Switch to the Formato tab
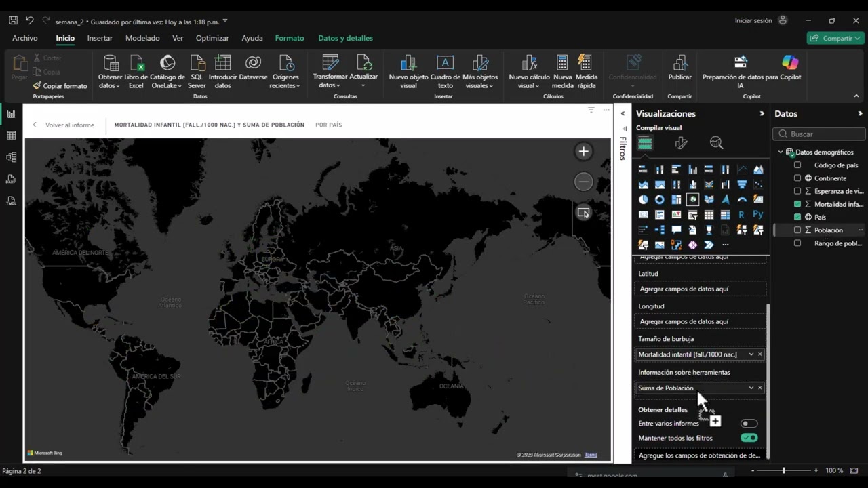This screenshot has height=488, width=868. [x=290, y=38]
